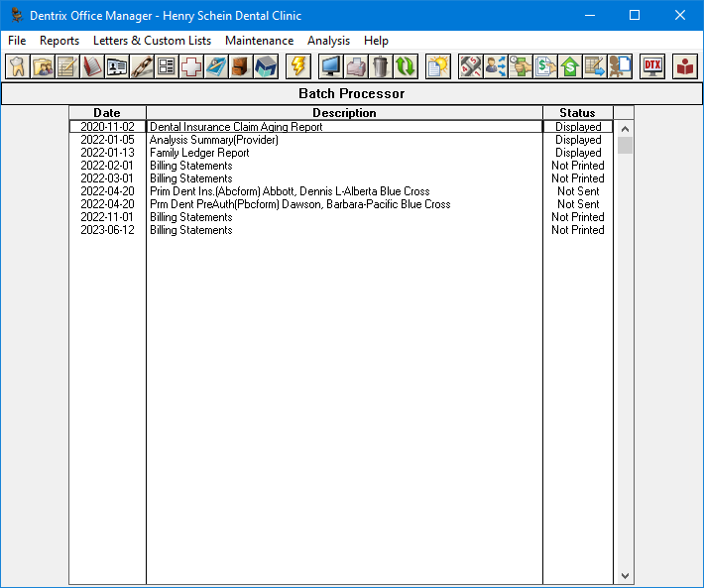
Task: Open the Analysis menu
Action: 328,41
